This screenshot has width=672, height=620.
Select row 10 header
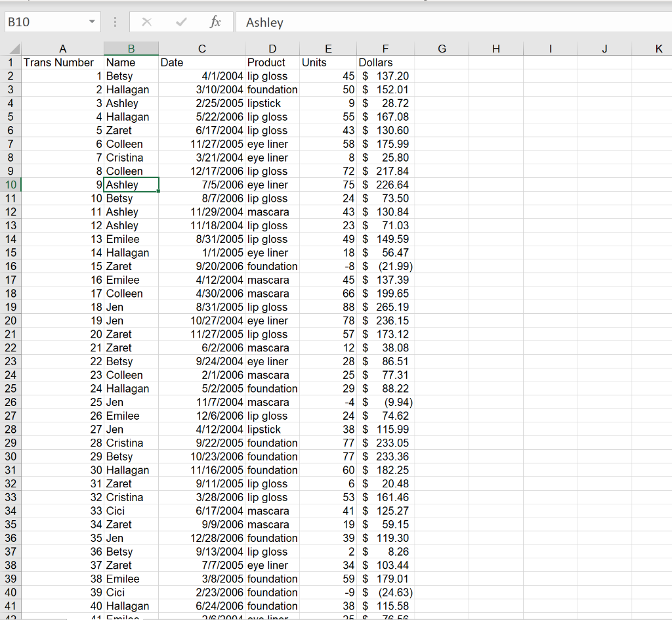[10, 185]
